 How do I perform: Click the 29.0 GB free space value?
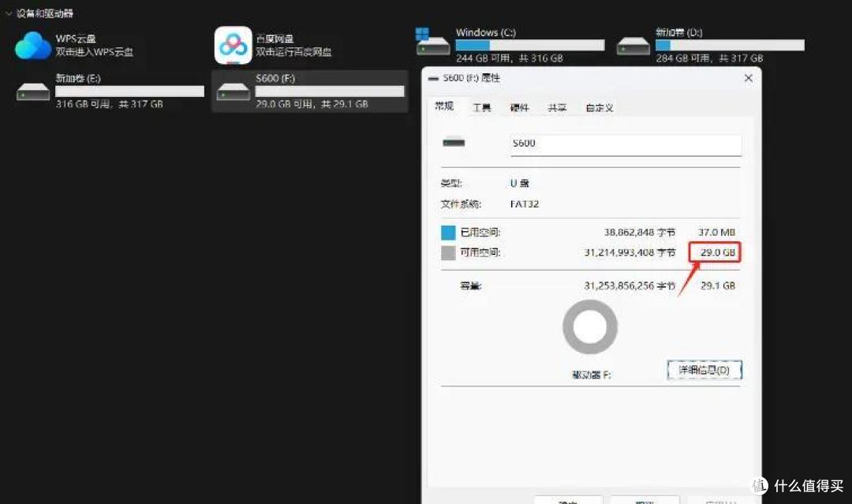click(x=718, y=252)
